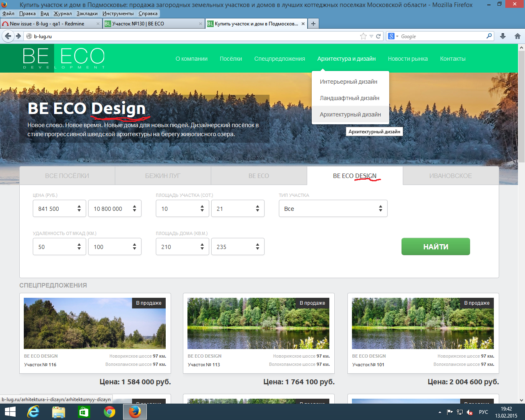Click the reload page icon
The height and width of the screenshot is (420, 525).
pyautogui.click(x=379, y=36)
